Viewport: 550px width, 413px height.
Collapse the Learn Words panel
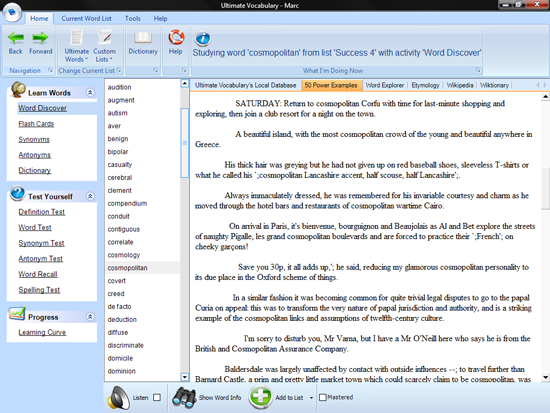point(90,93)
